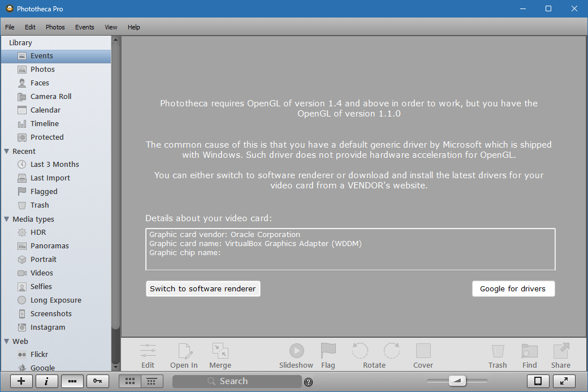This screenshot has height=392, width=588.
Task: Click the Portrait cube icon
Action: (22, 259)
